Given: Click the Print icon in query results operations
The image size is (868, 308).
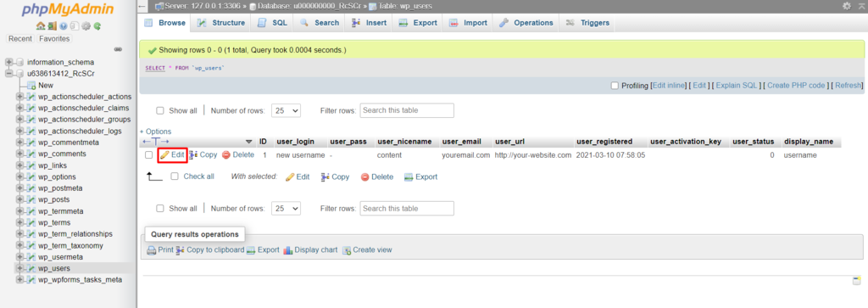Looking at the screenshot, I should tap(152, 250).
